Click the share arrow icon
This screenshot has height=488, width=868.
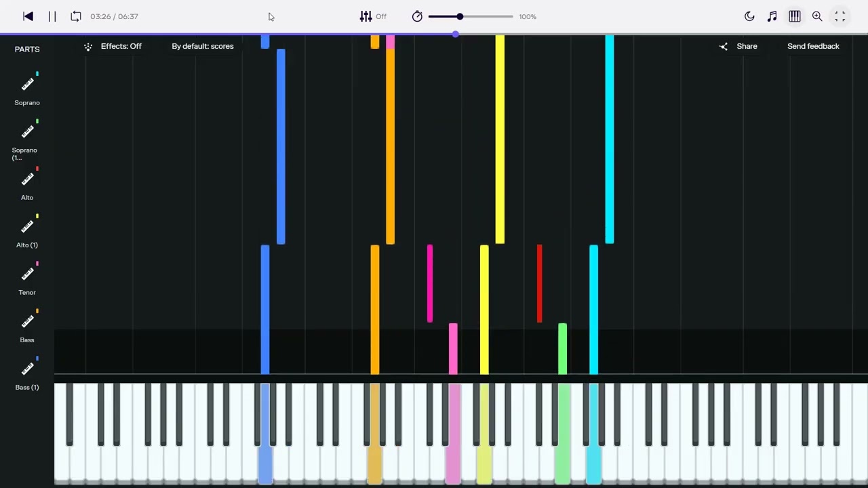pyautogui.click(x=724, y=46)
